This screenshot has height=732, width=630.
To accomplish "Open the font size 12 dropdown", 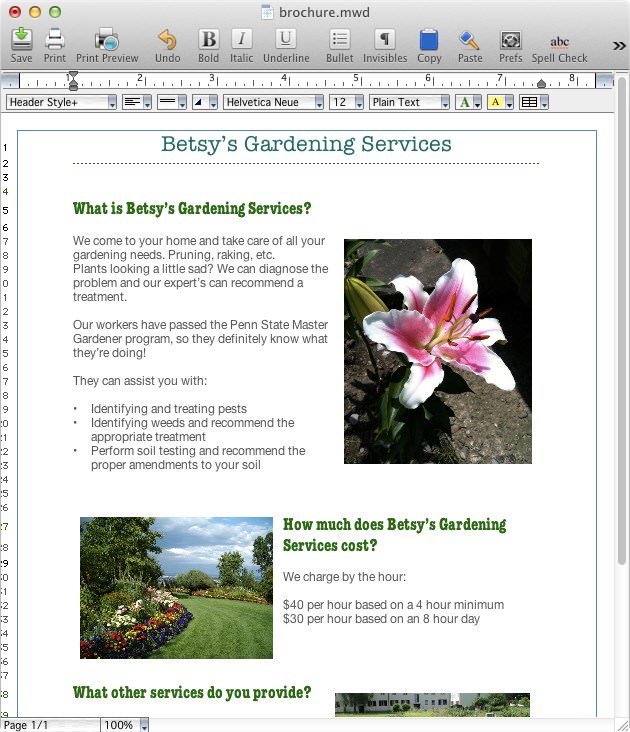I will (346, 102).
